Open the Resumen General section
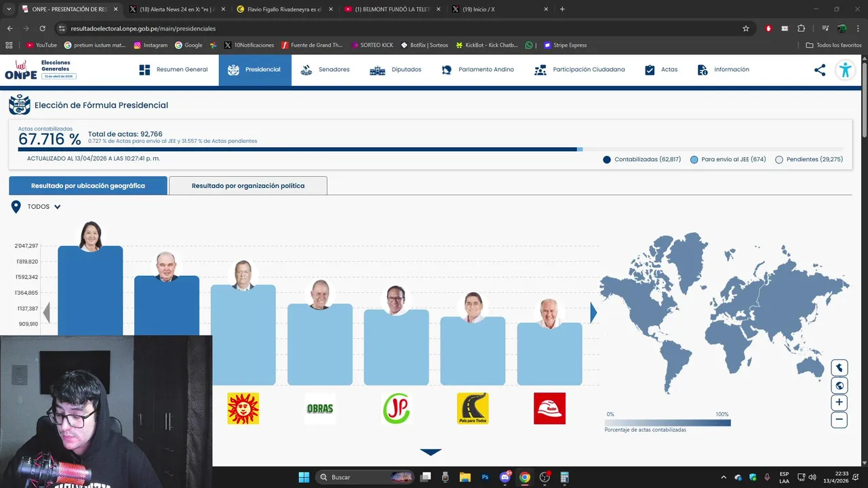Screen dimensions: 868x488 click(x=173, y=70)
